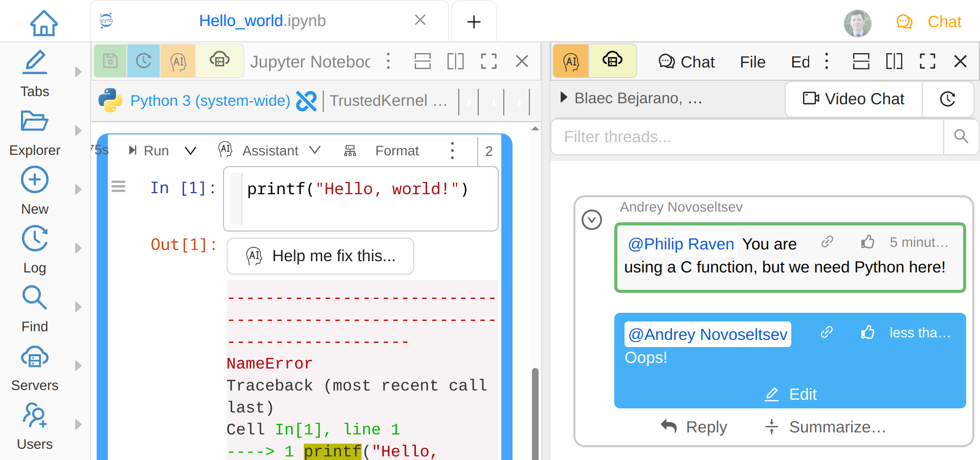980x460 pixels.
Task: Like Philip Raven message with thumbs up
Action: click(x=867, y=242)
